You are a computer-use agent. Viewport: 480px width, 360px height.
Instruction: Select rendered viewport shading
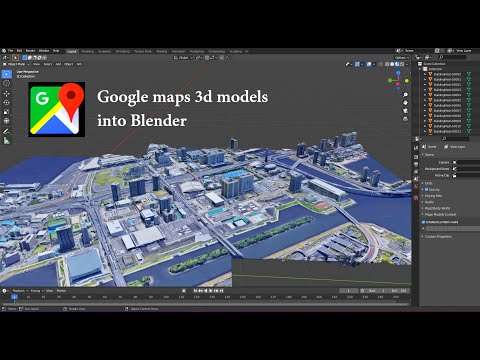coord(402,64)
